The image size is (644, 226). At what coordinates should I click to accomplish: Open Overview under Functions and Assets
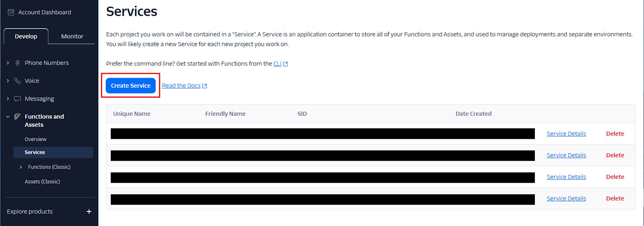[35, 139]
